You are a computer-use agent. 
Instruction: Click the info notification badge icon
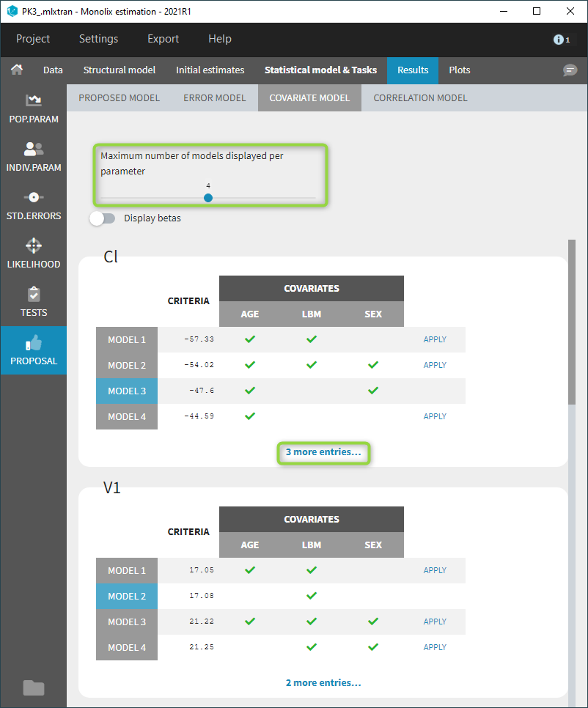point(561,40)
